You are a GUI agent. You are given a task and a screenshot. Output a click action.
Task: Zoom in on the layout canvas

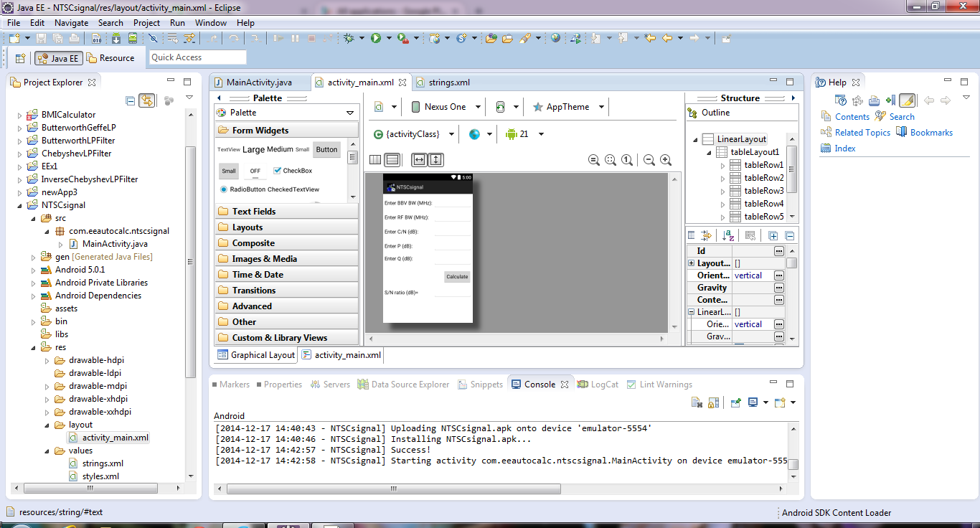coord(666,160)
